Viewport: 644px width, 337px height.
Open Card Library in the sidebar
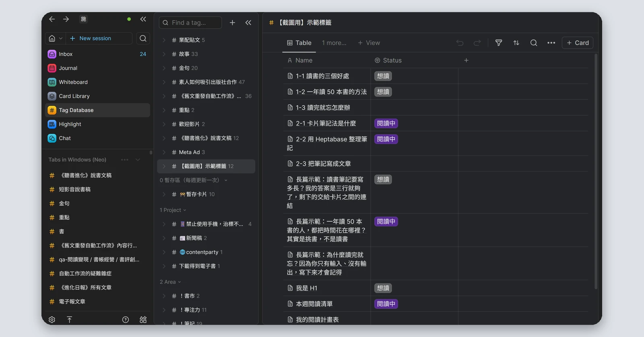coord(97,96)
